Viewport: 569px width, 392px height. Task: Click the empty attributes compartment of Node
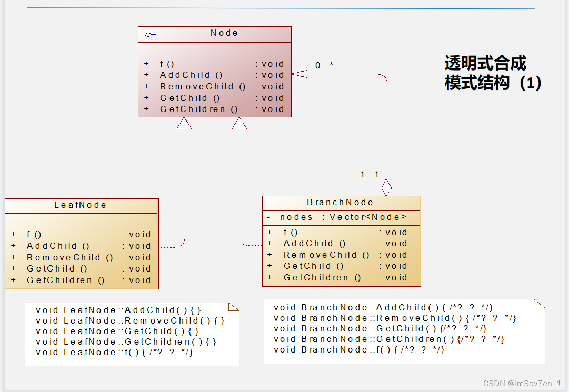214,49
